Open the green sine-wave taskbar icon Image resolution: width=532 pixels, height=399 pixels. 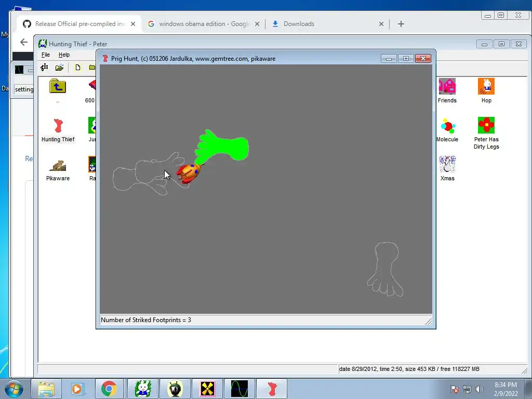tap(239, 389)
